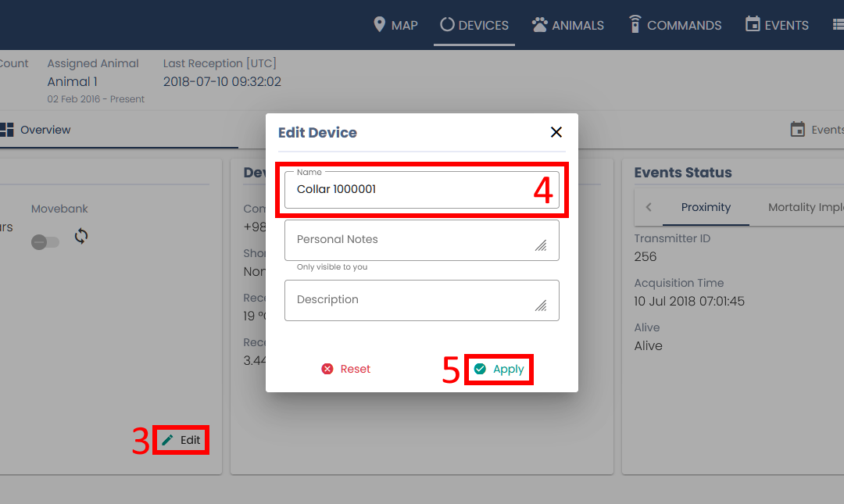Open the Commands page
Viewport: 844px width, 504px height.
coord(675,25)
